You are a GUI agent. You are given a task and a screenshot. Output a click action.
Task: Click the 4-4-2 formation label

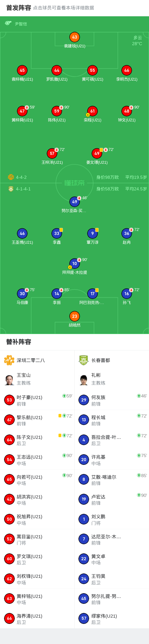tap(21, 177)
